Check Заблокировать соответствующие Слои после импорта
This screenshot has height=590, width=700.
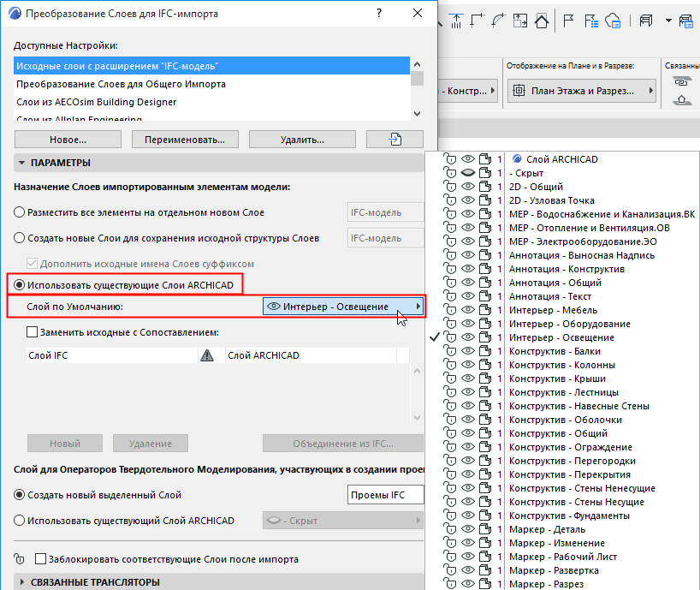[x=40, y=558]
